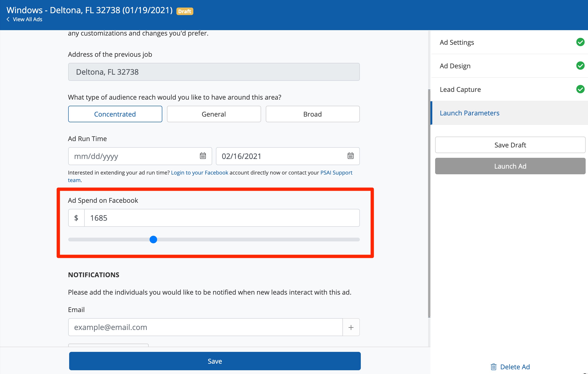The image size is (588, 374).
Task: Select Concentrated audience reach
Action: point(115,114)
